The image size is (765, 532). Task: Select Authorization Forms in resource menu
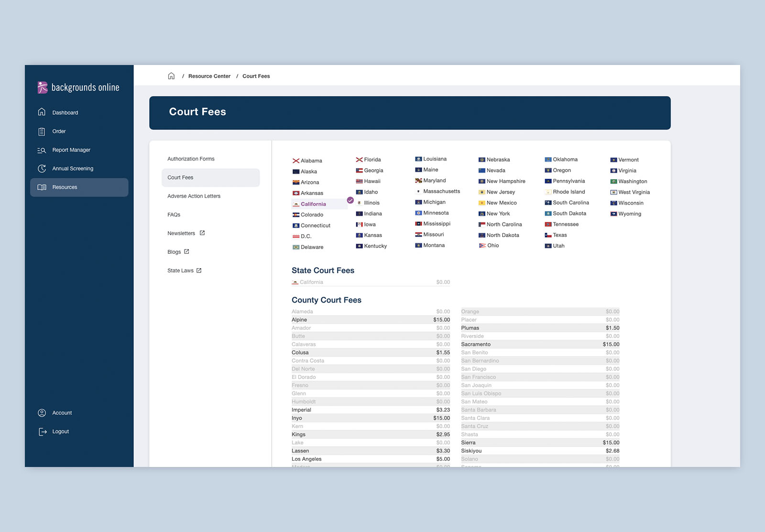pyautogui.click(x=191, y=159)
